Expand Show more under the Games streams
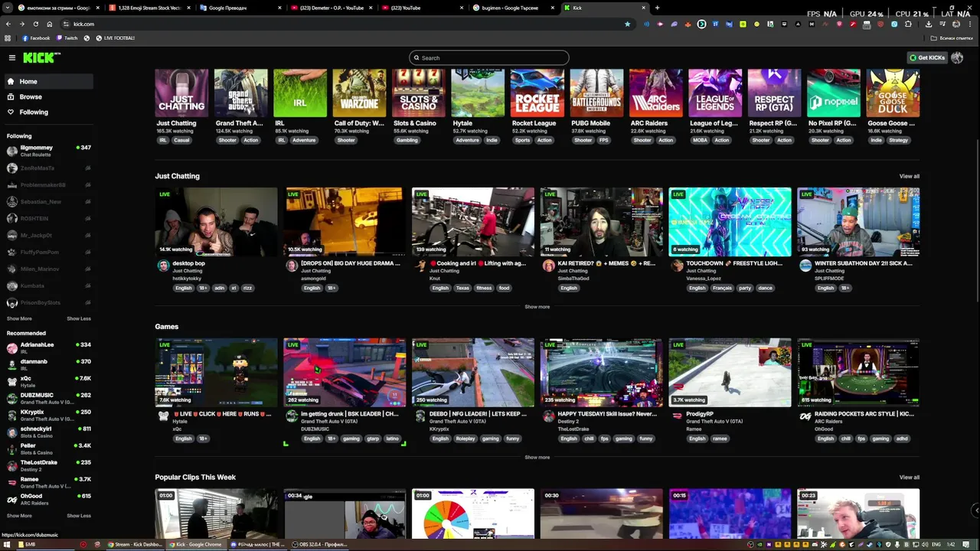Viewport: 980px width, 551px height. coord(537,458)
